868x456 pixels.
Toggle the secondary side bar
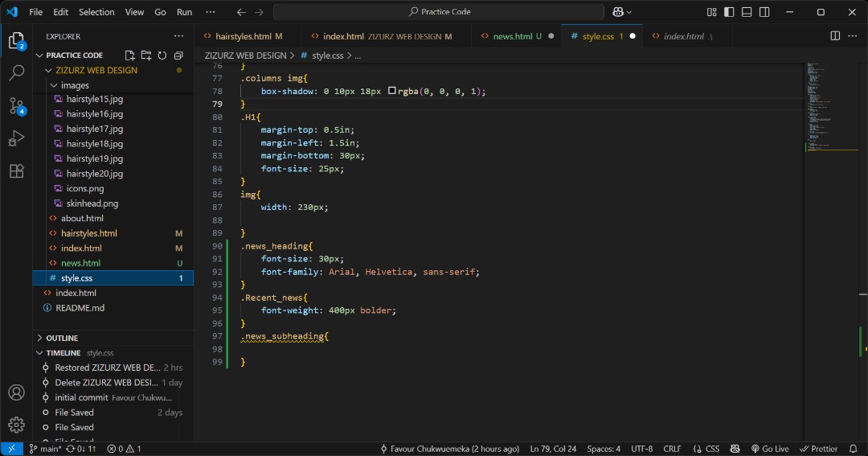point(764,11)
